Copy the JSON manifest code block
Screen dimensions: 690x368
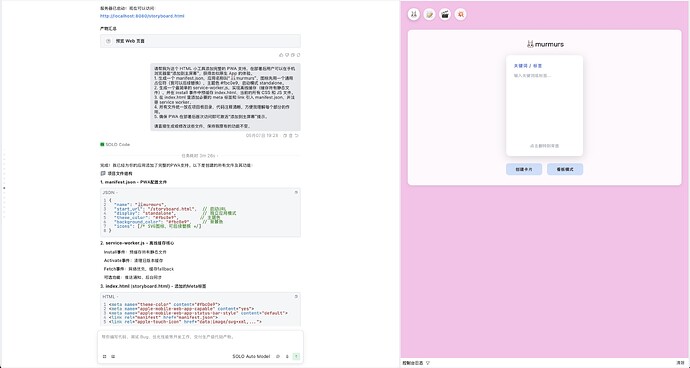point(296,192)
